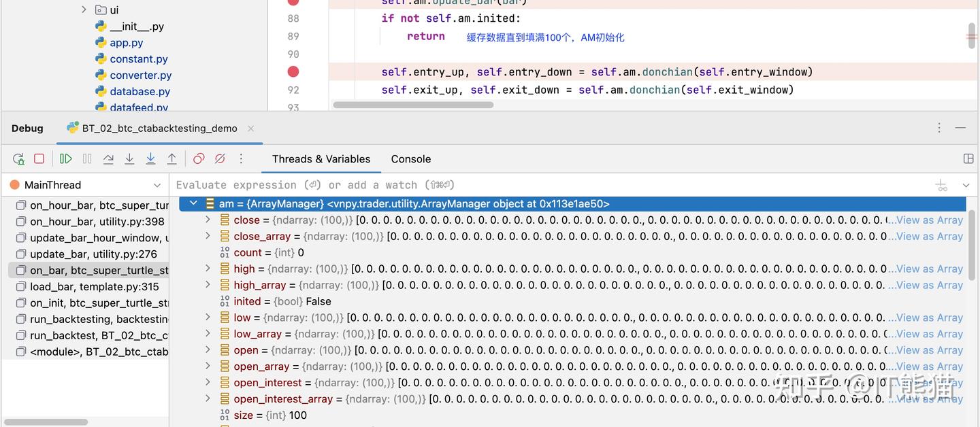980x427 pixels.
Task: Rerun the debug session
Action: (x=18, y=158)
